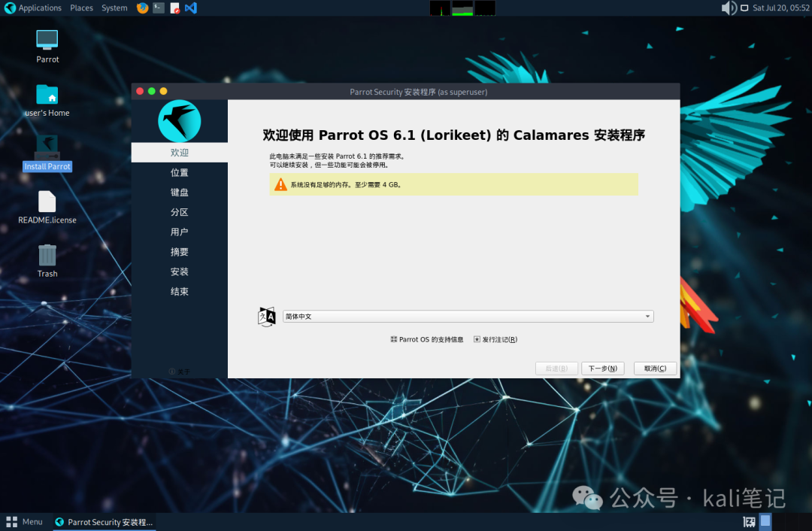Image resolution: width=812 pixels, height=531 pixels.
Task: Close the installer with red button
Action: pos(140,91)
